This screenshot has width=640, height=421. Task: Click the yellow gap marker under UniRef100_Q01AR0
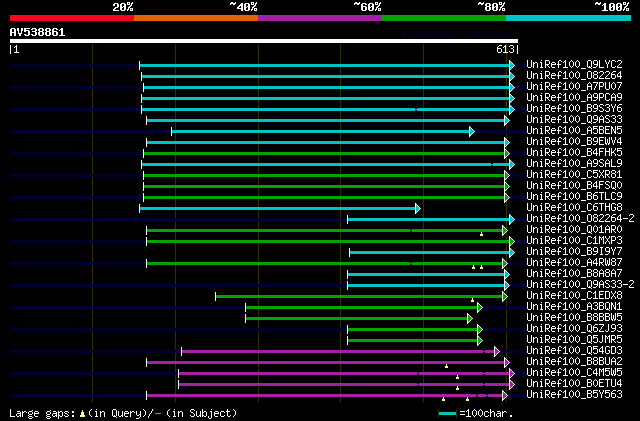482,234
